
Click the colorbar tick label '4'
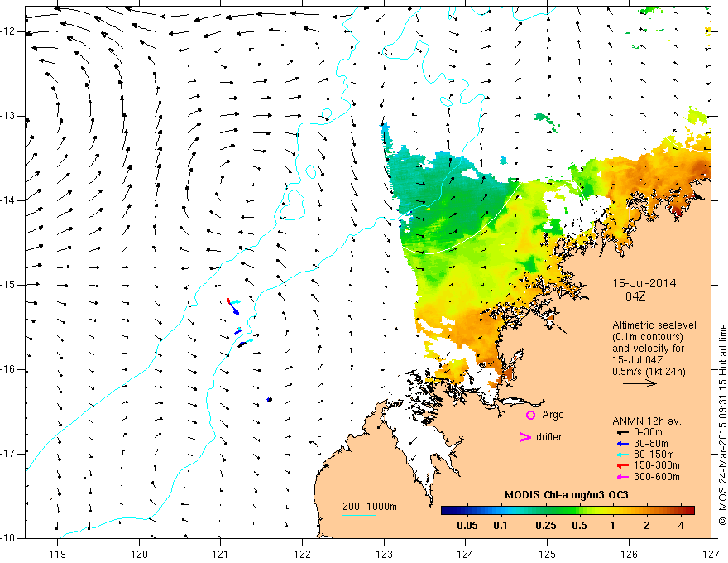(x=681, y=526)
